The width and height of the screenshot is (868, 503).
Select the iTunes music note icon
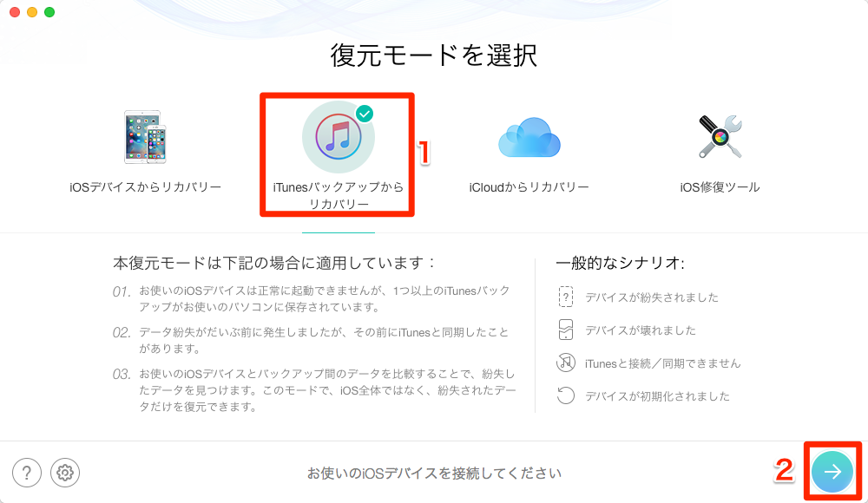coord(339,137)
